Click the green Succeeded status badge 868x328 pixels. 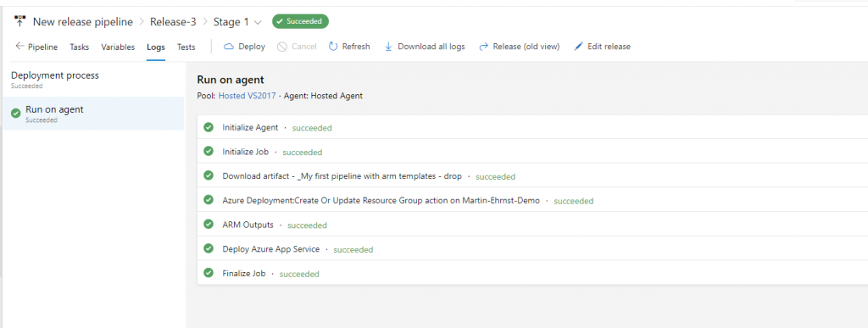[300, 21]
